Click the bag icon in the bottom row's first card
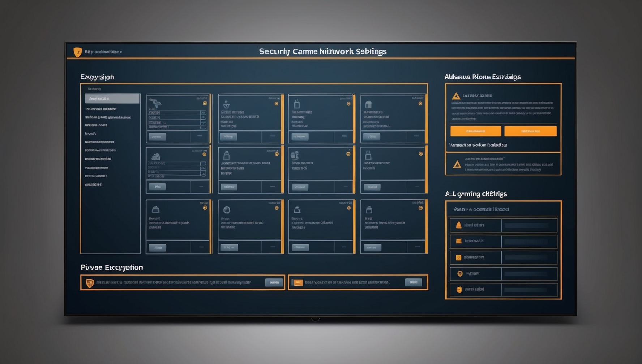Viewport: 642px width, 364px height. pyautogui.click(x=155, y=209)
